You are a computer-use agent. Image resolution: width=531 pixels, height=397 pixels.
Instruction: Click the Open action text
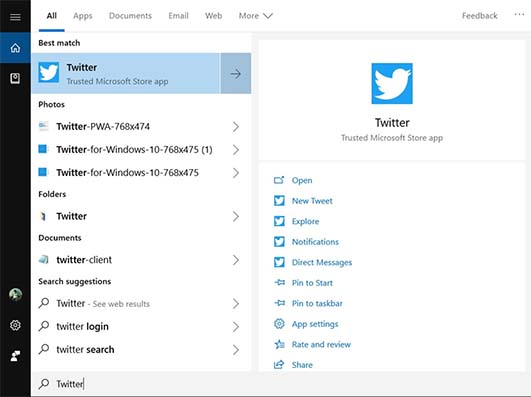pyautogui.click(x=302, y=181)
